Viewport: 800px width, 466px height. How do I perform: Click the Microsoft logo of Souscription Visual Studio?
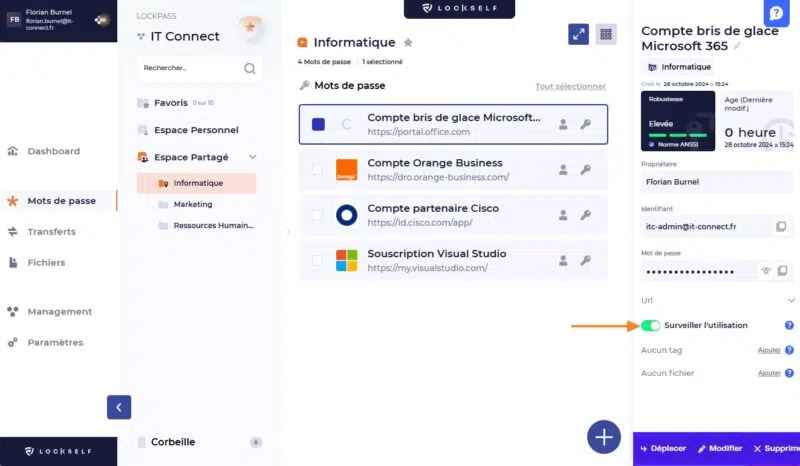(346, 260)
